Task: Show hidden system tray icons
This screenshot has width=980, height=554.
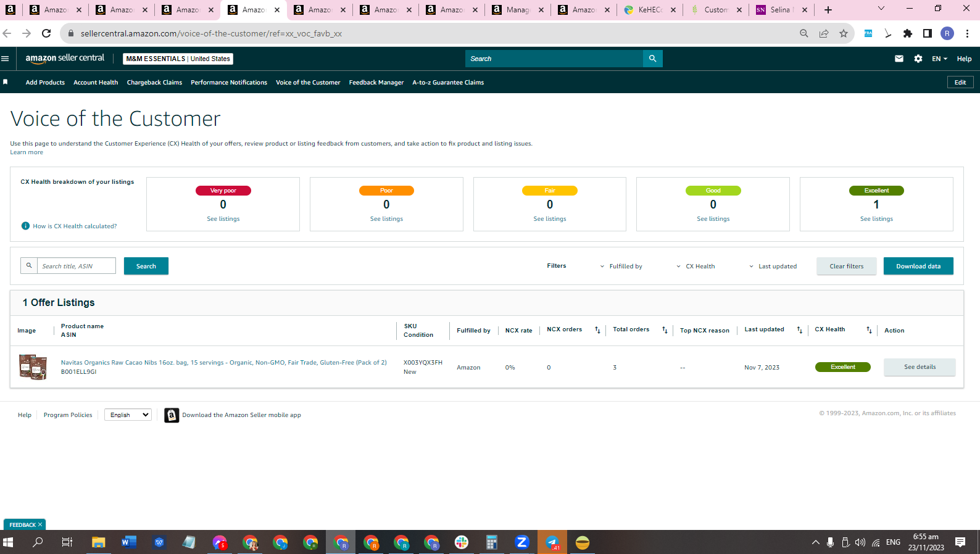Action: (x=816, y=542)
